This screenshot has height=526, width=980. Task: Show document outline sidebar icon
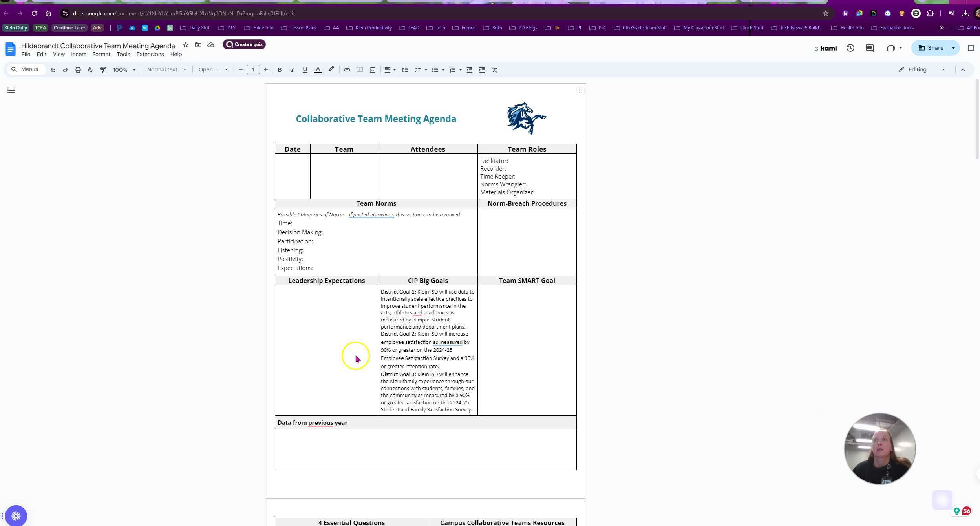click(11, 90)
